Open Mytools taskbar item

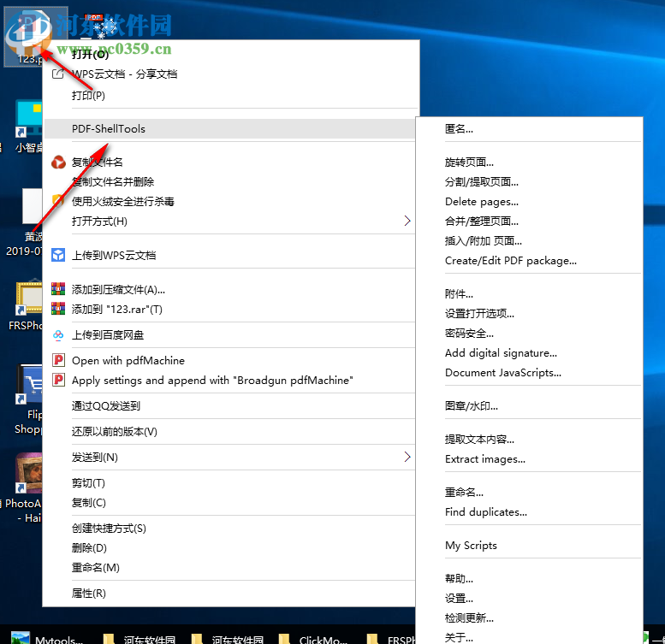47,637
